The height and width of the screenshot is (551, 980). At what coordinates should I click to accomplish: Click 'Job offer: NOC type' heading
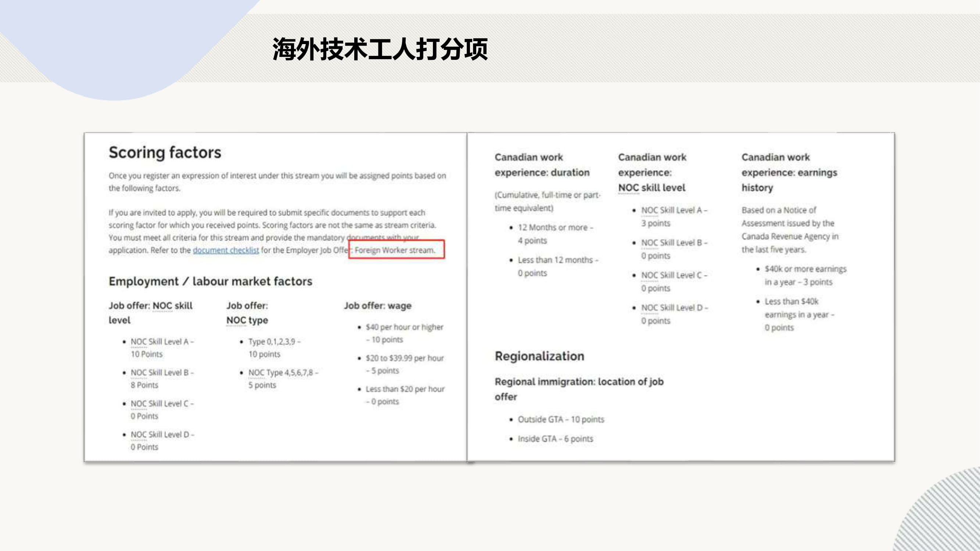247,313
